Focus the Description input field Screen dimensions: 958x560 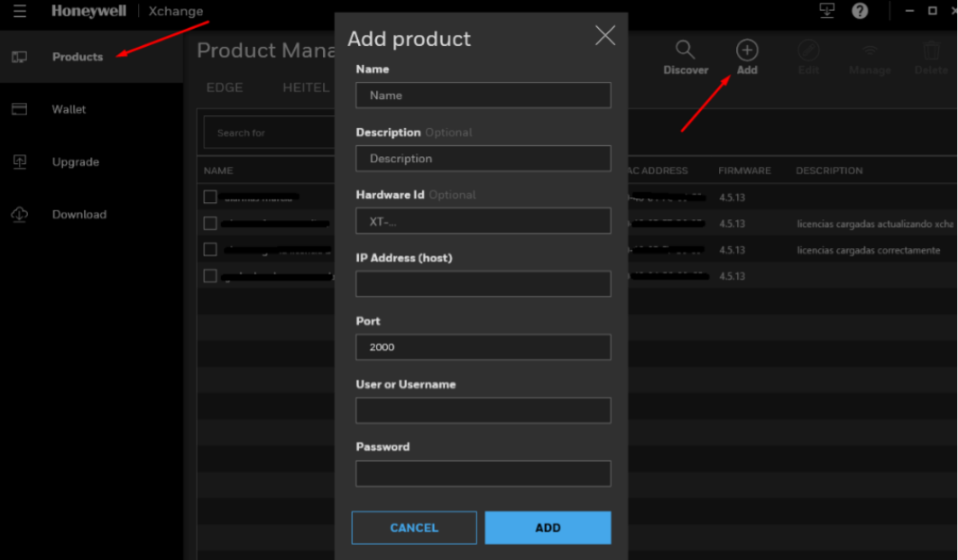click(x=484, y=158)
